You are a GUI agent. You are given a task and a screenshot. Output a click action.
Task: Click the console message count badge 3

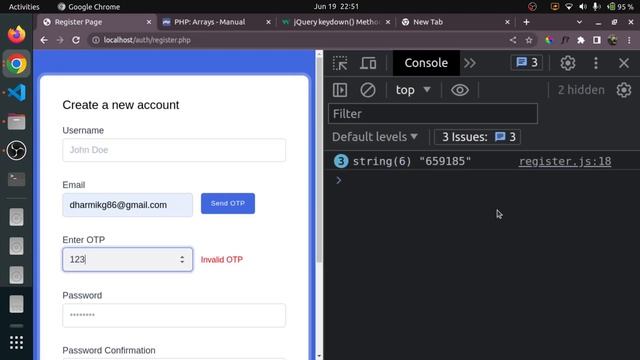click(341, 161)
